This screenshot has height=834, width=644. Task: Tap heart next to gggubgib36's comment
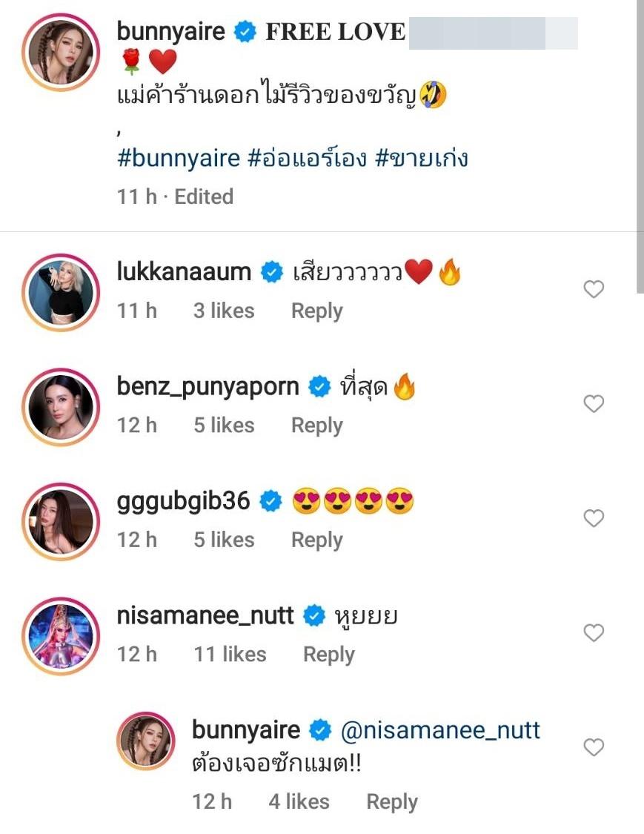[594, 518]
